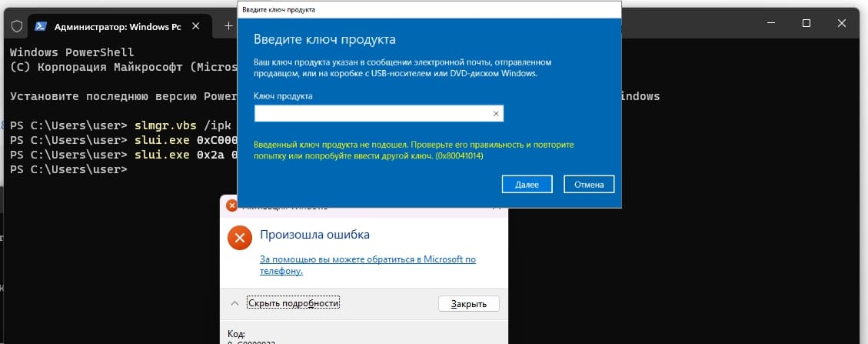
Task: Click the error dialog title bar icon
Action: pyautogui.click(x=231, y=206)
